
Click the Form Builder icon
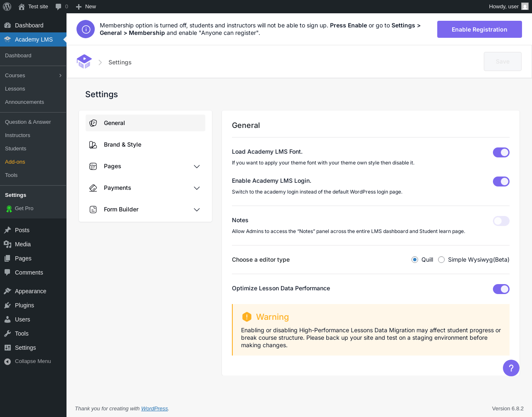point(93,209)
